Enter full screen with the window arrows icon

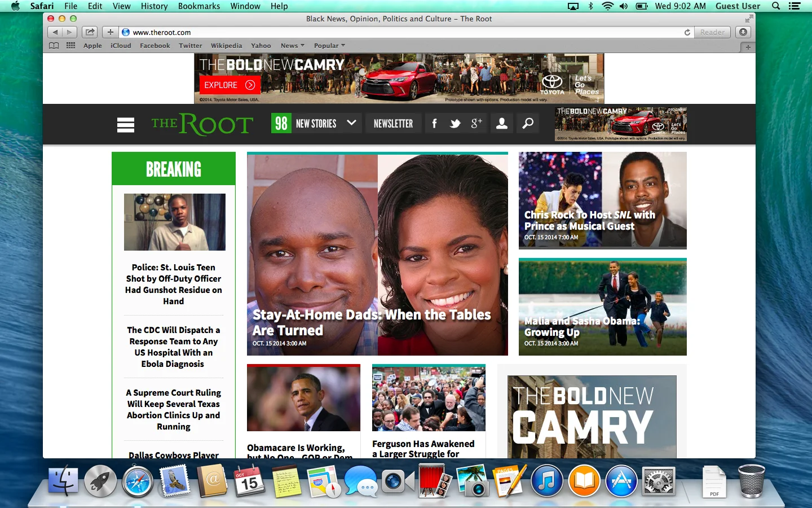(749, 19)
